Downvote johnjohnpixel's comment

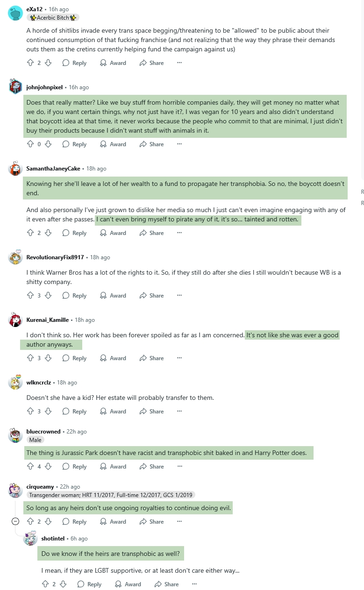[x=48, y=144]
